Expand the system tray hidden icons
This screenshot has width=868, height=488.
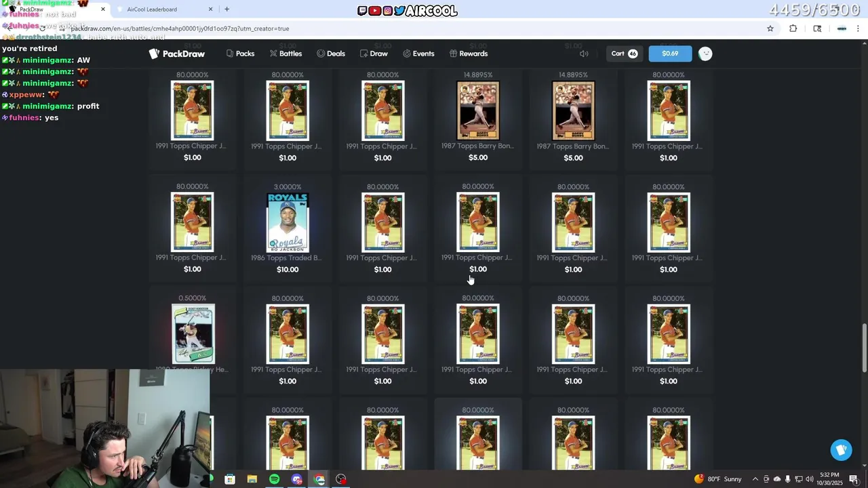click(755, 479)
